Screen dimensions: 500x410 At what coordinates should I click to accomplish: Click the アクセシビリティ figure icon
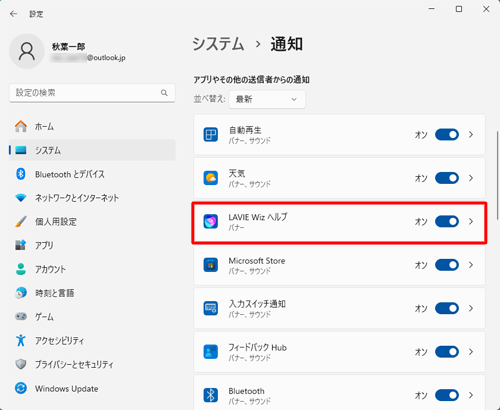(x=21, y=340)
